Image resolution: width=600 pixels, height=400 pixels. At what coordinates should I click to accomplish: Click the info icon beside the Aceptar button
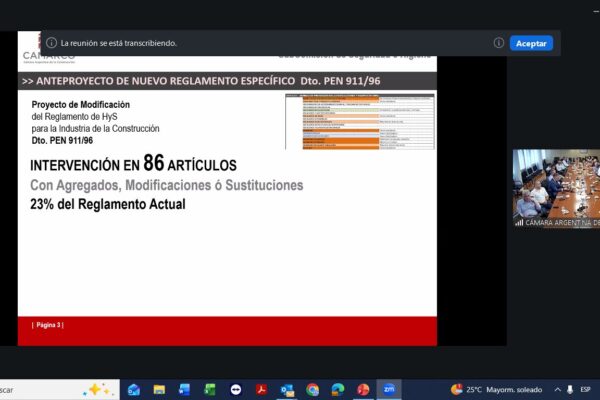499,43
